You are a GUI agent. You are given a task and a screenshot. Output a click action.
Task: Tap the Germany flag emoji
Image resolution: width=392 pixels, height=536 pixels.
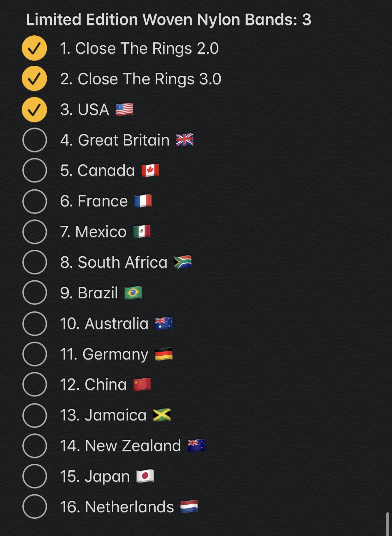coord(164,354)
